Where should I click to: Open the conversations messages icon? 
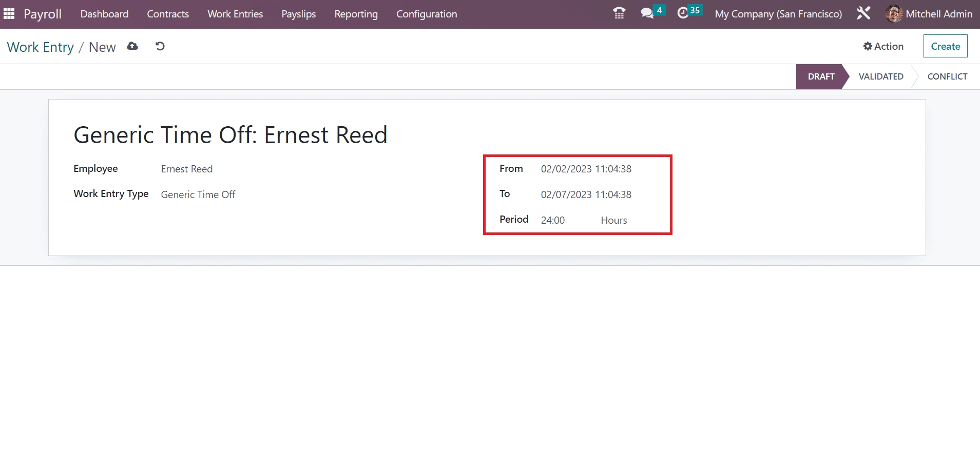pyautogui.click(x=647, y=14)
